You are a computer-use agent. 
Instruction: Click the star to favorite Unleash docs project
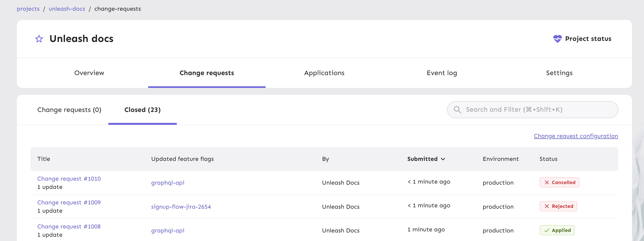coord(39,39)
